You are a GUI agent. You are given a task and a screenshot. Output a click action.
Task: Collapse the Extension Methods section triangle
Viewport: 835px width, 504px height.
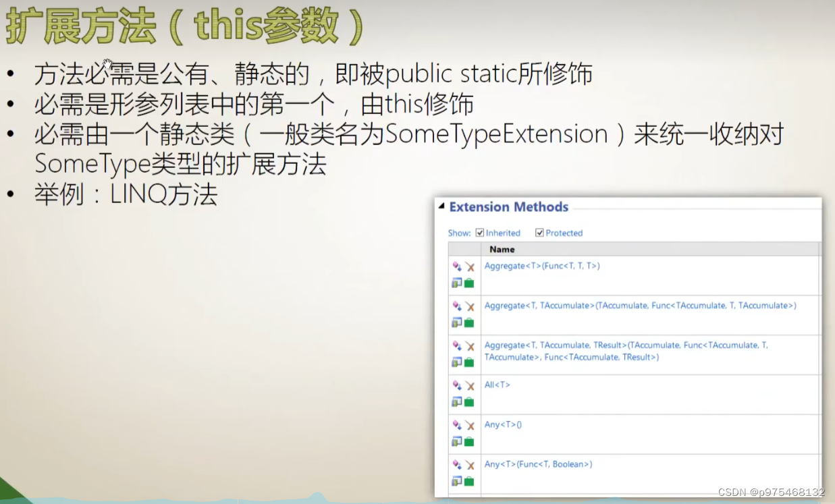(x=441, y=206)
